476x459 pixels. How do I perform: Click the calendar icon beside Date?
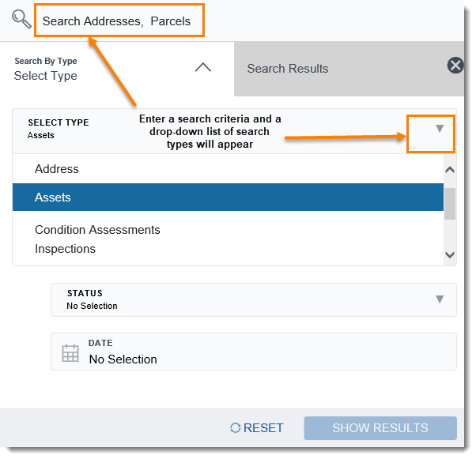(70, 352)
